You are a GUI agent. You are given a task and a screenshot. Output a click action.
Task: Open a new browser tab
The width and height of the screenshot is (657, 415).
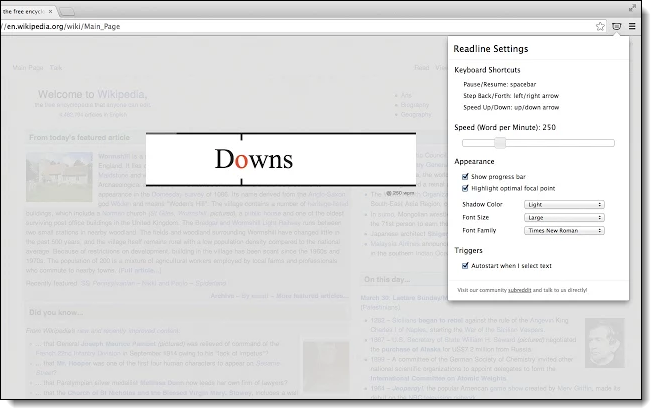click(66, 12)
